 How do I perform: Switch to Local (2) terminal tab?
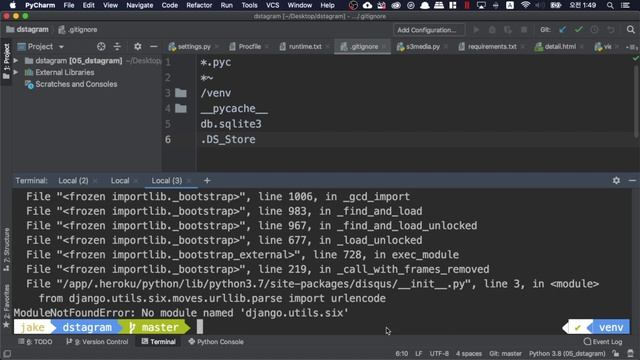[x=73, y=180]
